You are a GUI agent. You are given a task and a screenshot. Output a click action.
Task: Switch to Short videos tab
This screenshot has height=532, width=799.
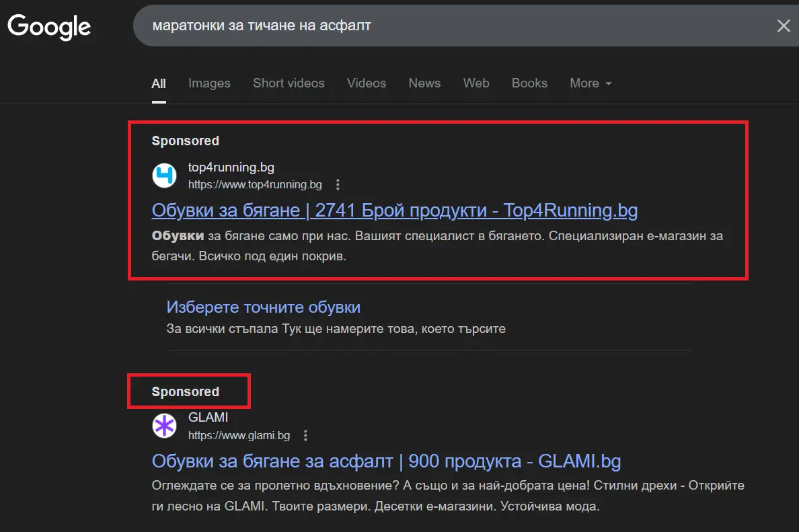point(289,83)
